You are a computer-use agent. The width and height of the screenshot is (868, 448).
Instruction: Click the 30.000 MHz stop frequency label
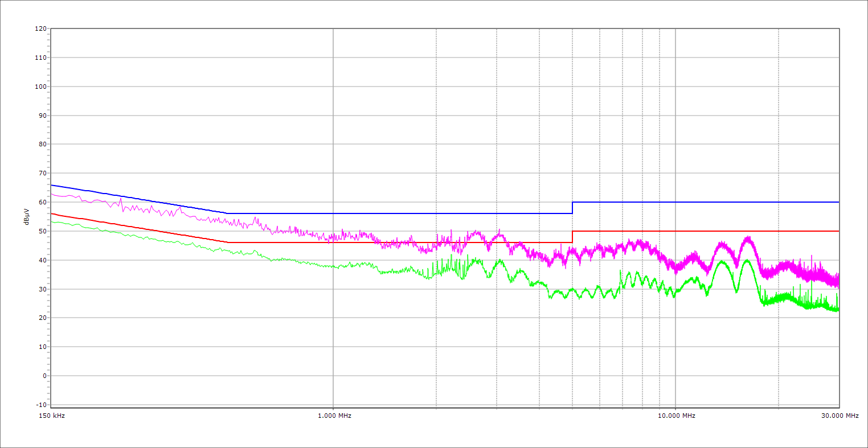[840, 416]
